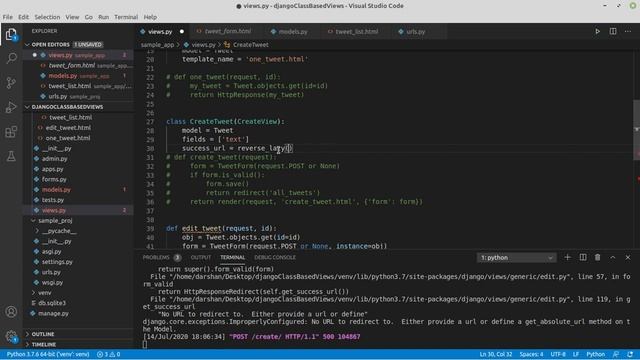Split the terminal panel

click(583, 257)
